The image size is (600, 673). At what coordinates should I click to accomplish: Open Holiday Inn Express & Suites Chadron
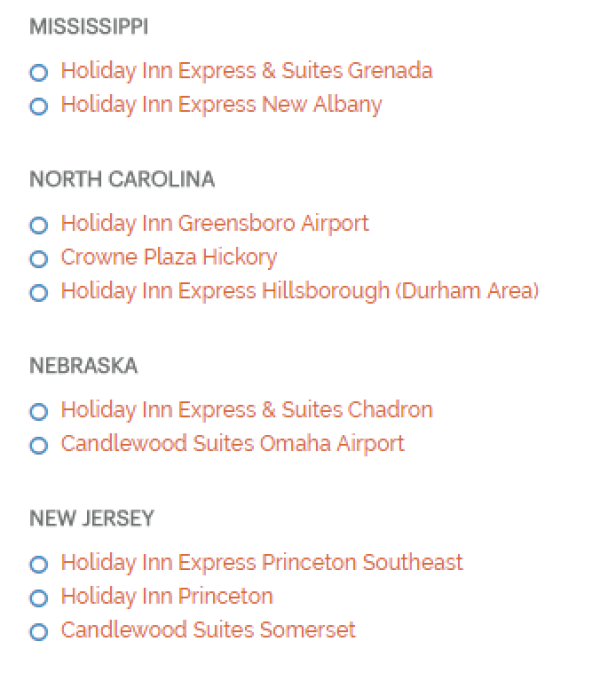tap(246, 410)
